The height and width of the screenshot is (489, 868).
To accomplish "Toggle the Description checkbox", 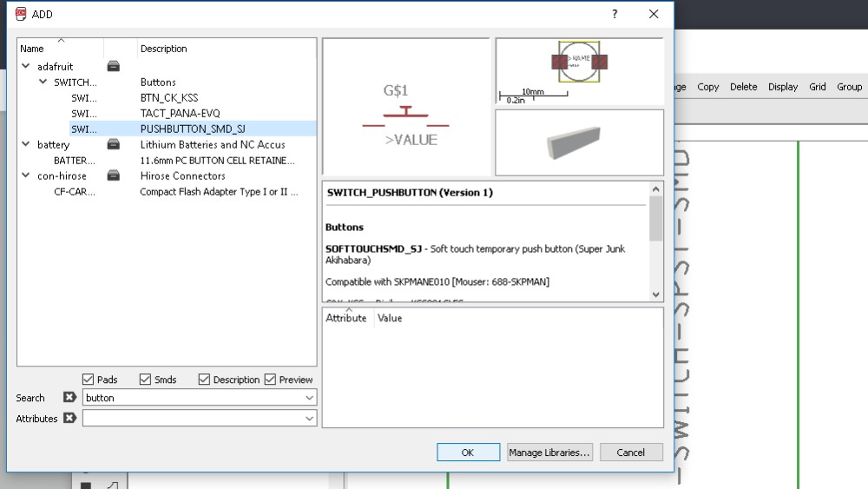I will pos(204,380).
